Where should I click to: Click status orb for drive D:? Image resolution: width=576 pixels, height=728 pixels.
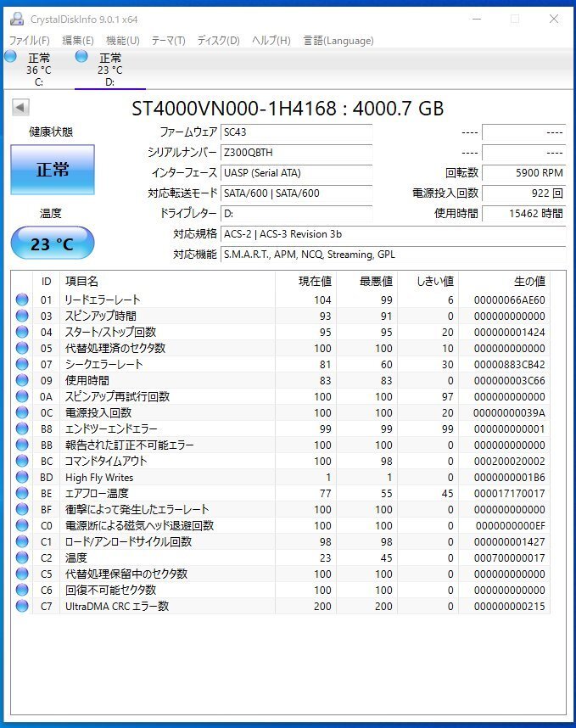coord(81,57)
